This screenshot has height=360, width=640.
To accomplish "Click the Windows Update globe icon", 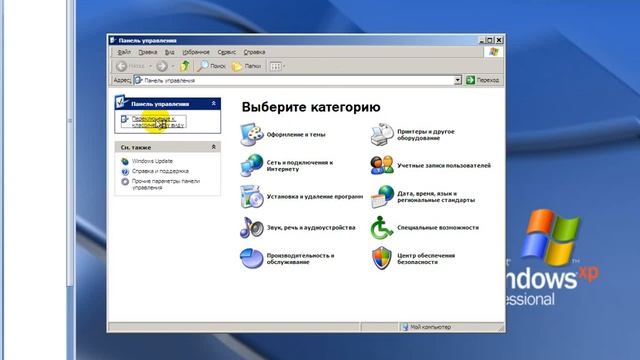I will [125, 161].
